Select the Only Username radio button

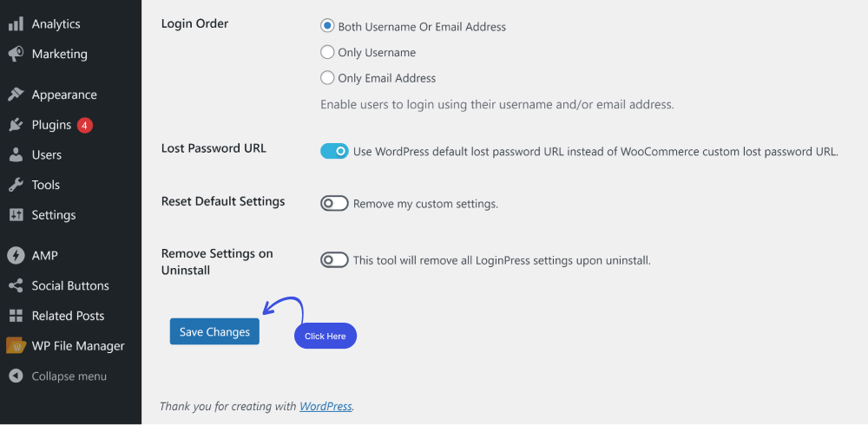tap(328, 53)
